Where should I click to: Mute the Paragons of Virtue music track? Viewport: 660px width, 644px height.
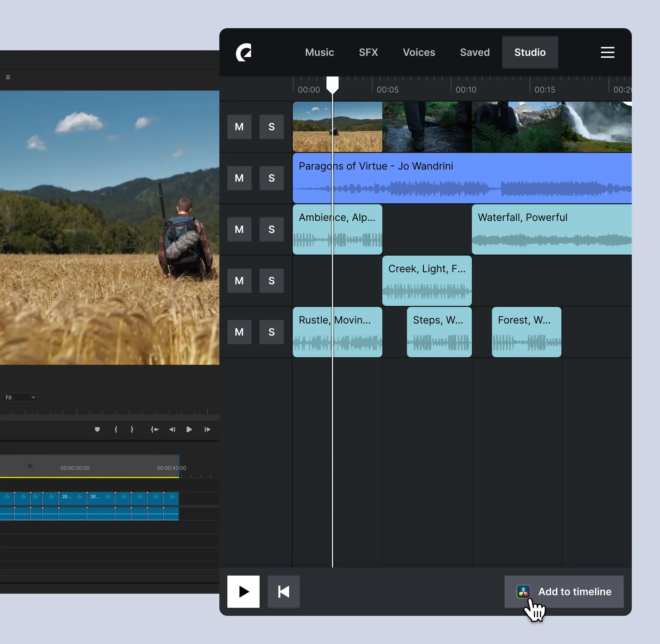click(239, 178)
